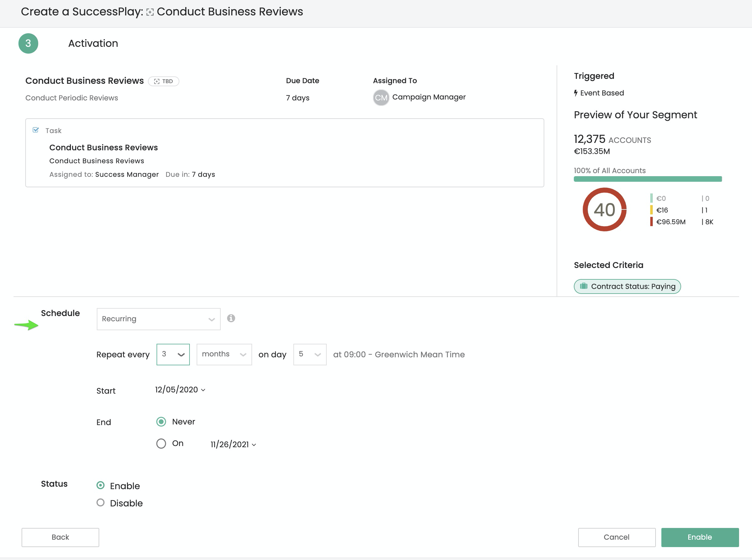Click the Preview of Your Segment heading

pyautogui.click(x=635, y=115)
